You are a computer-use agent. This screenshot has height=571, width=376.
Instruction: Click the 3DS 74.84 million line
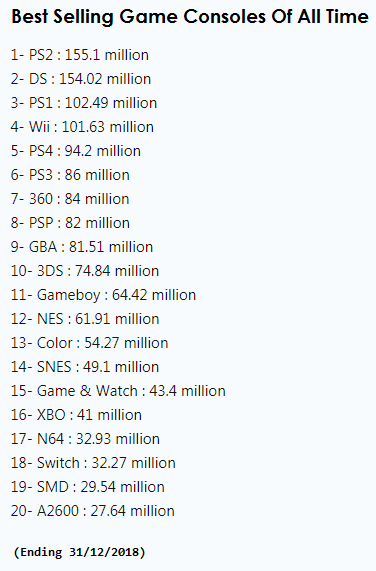pyautogui.click(x=85, y=271)
